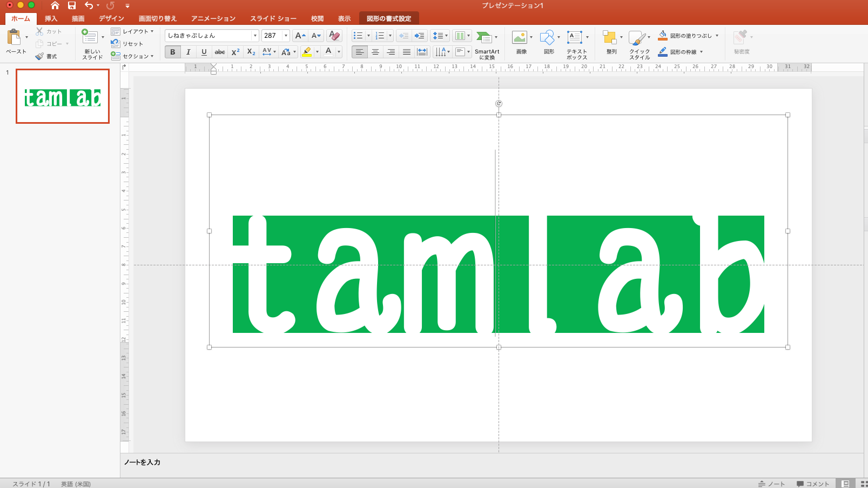868x488 pixels.
Task: Increase the font size
Action: (x=300, y=36)
